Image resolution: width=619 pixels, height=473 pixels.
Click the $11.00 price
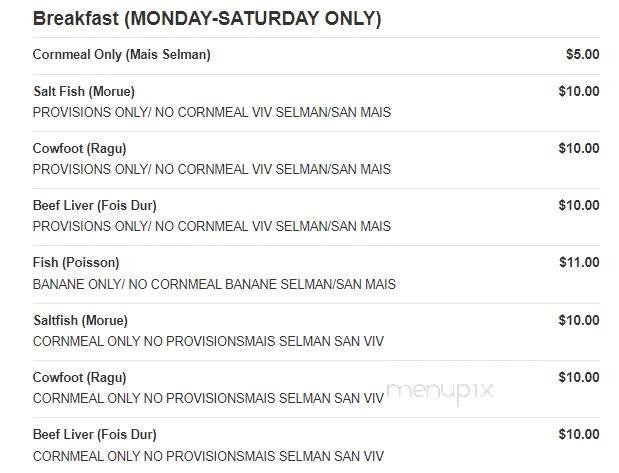[578, 262]
